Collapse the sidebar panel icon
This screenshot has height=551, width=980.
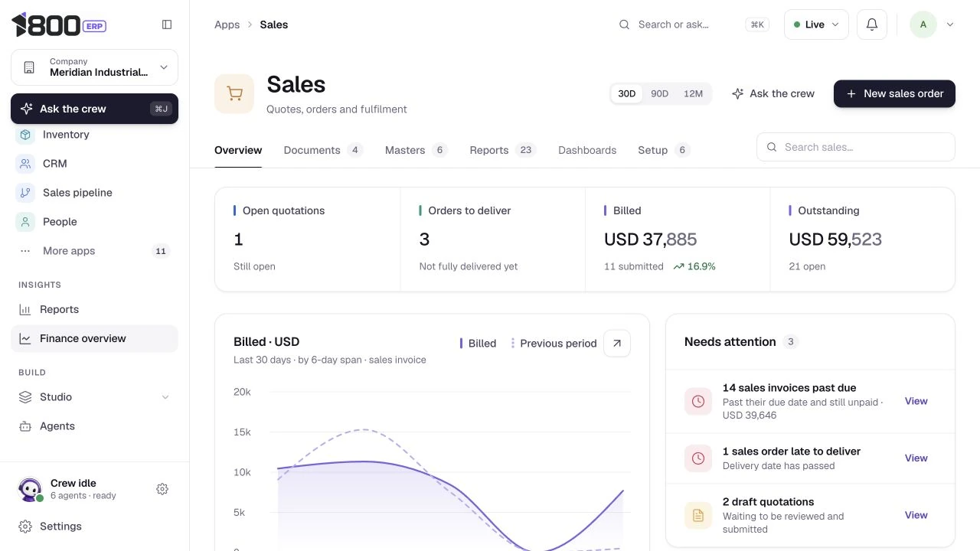point(167,24)
